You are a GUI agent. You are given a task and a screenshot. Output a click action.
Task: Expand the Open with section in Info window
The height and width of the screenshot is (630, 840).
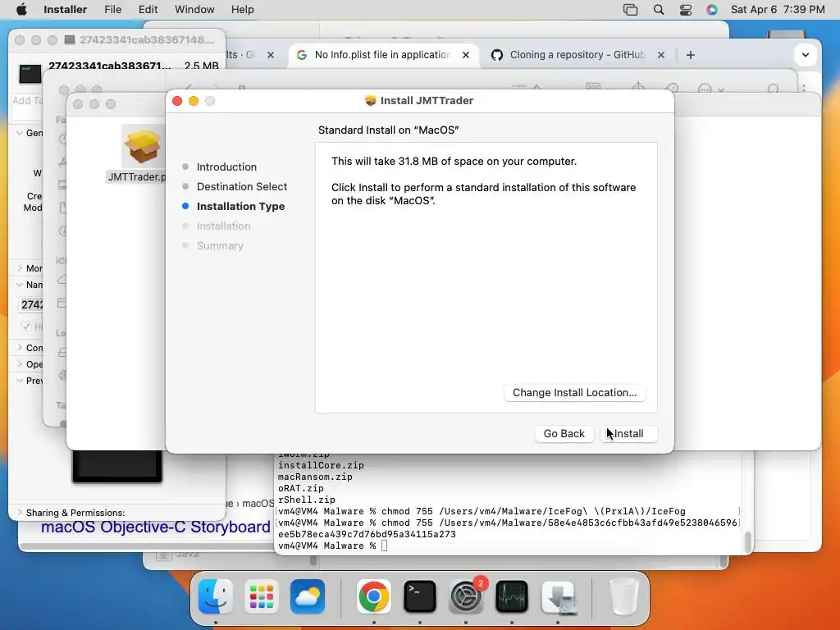[20, 364]
